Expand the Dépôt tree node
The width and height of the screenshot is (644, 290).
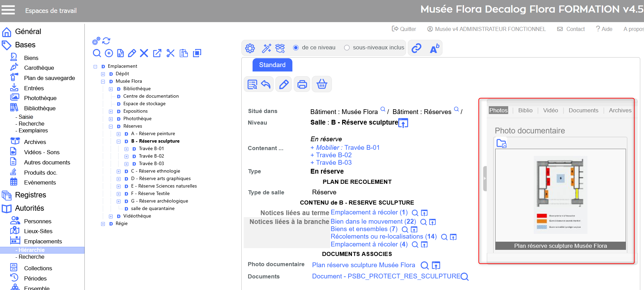pyautogui.click(x=103, y=74)
